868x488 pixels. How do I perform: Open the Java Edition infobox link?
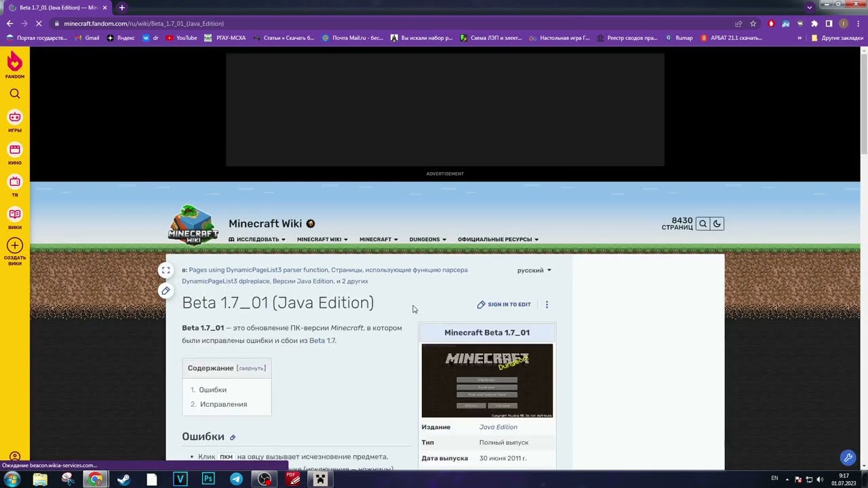(x=498, y=427)
